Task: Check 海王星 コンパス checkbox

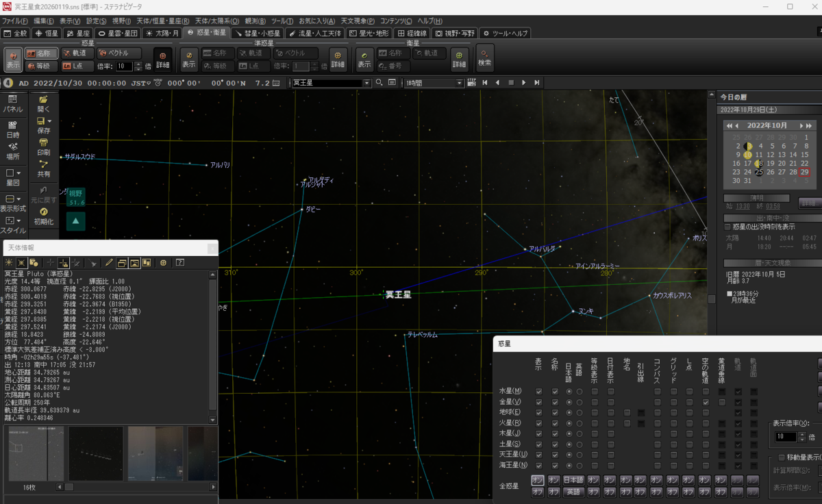Action: coord(658,466)
